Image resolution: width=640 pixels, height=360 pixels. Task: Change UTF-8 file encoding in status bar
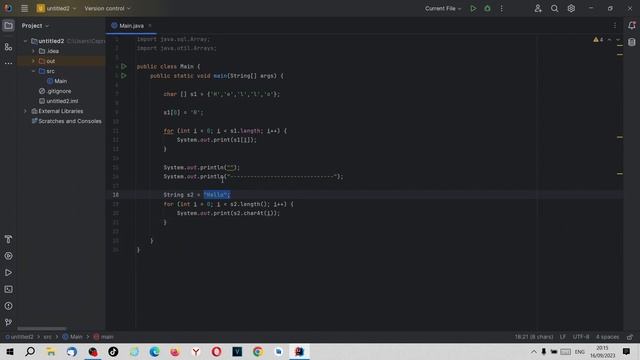click(581, 337)
